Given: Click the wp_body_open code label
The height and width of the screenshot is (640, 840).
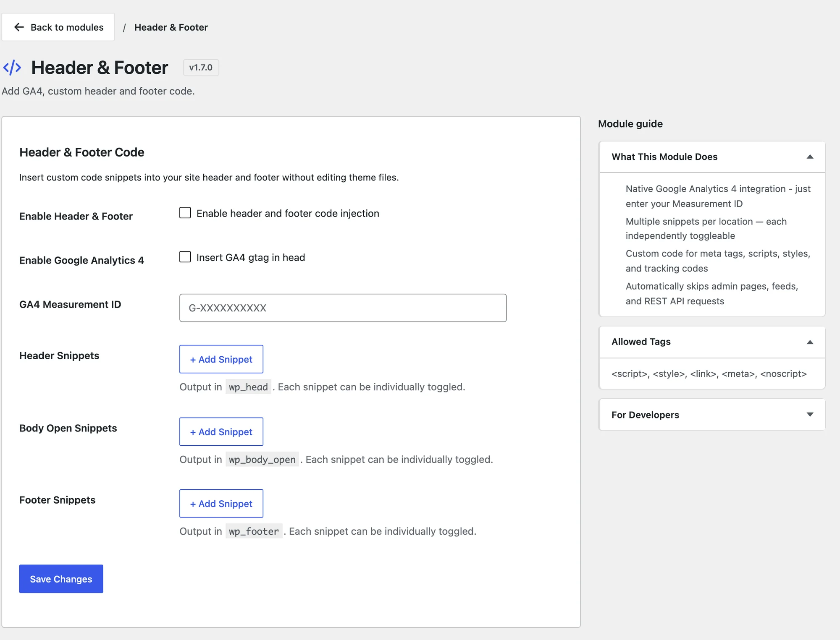Looking at the screenshot, I should click(x=262, y=460).
